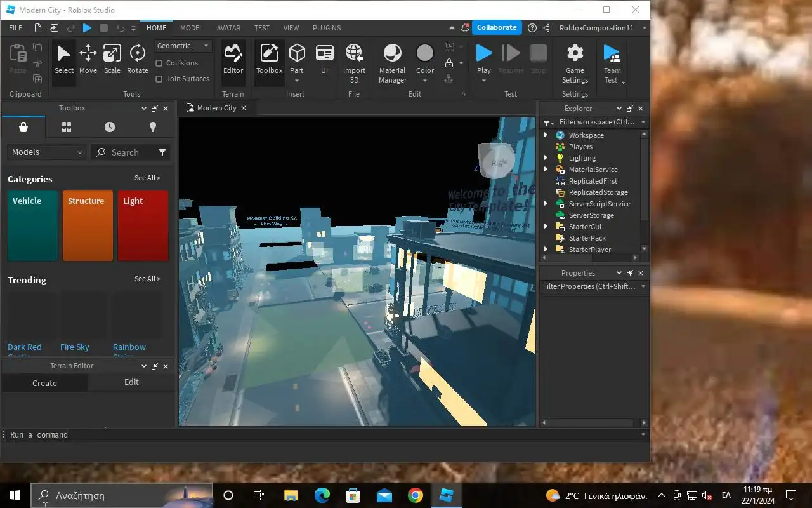Switch to the TEST ribbon tab

point(262,28)
